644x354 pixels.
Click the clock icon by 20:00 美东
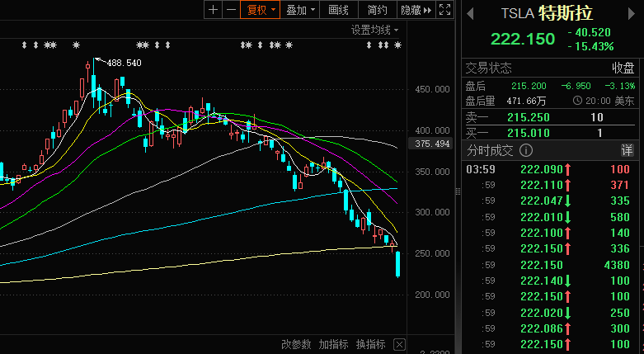click(577, 101)
